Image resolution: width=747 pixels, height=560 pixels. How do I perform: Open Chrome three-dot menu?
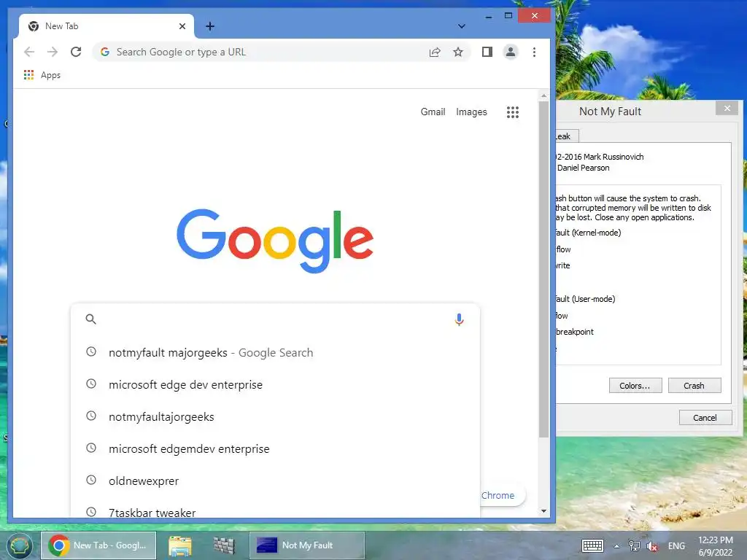(534, 52)
